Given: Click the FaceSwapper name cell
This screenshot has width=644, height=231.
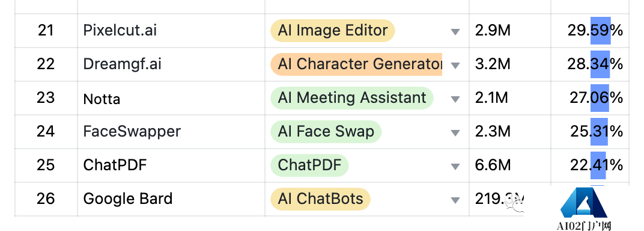Looking at the screenshot, I should click(171, 132).
